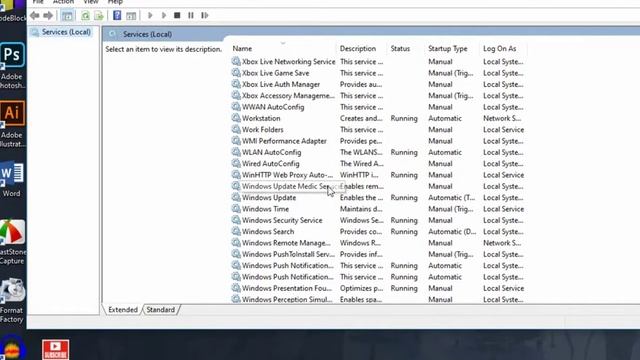Select the Windows Update service name
This screenshot has height=360, width=640.
click(x=269, y=198)
